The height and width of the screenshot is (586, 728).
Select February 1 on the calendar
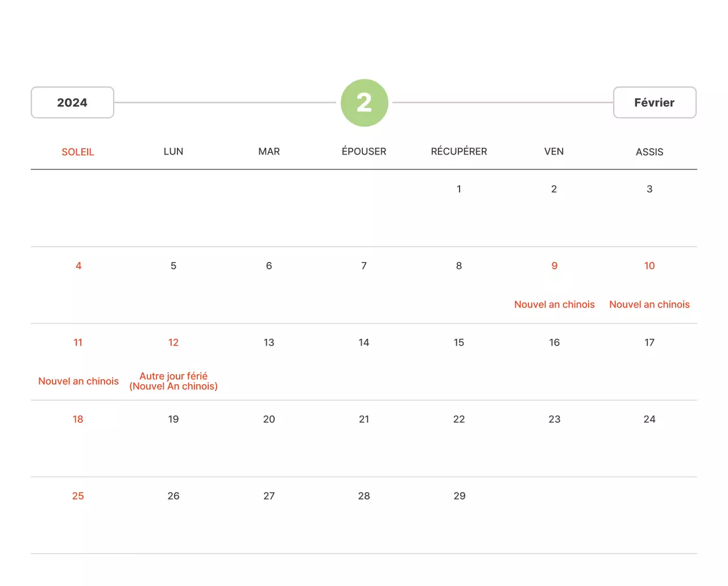459,189
